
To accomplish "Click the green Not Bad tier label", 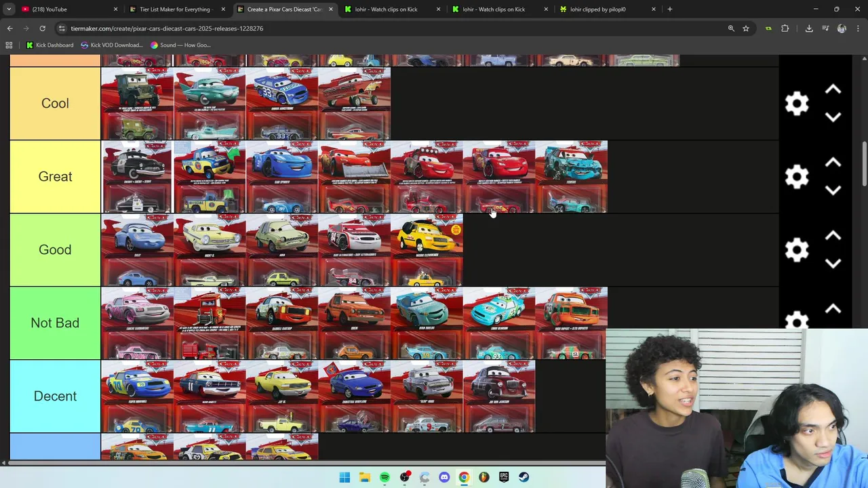I will click(x=55, y=323).
